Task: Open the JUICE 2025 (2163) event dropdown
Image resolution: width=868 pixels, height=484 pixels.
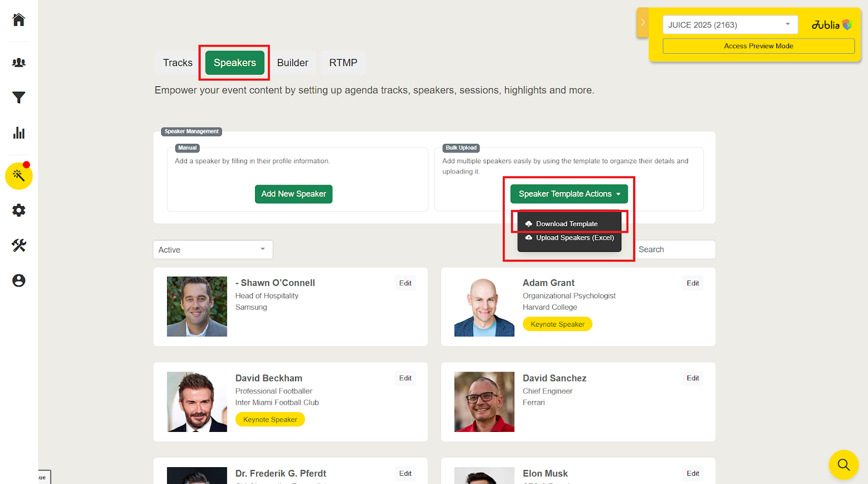Action: click(730, 25)
